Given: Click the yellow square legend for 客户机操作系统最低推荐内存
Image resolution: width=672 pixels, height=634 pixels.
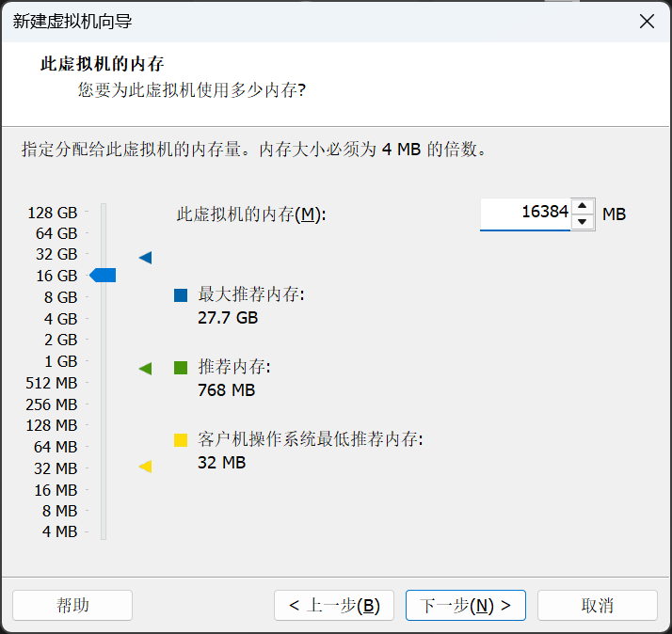Looking at the screenshot, I should (181, 440).
